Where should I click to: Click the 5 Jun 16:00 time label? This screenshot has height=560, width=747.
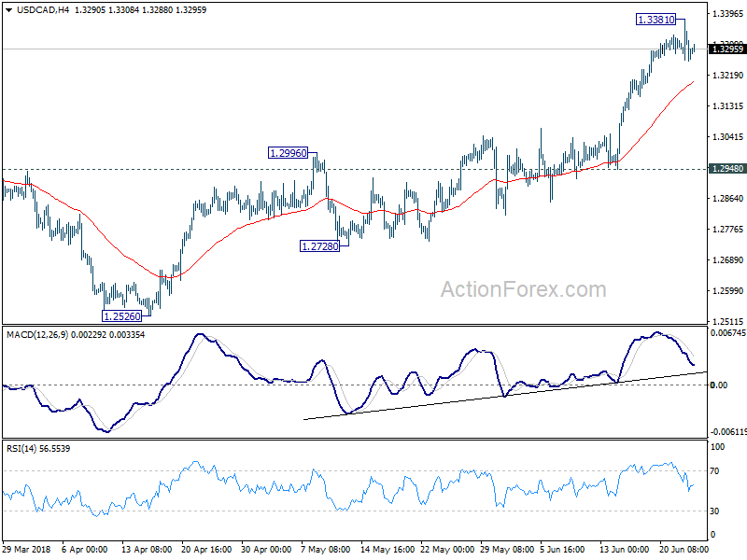(x=562, y=549)
